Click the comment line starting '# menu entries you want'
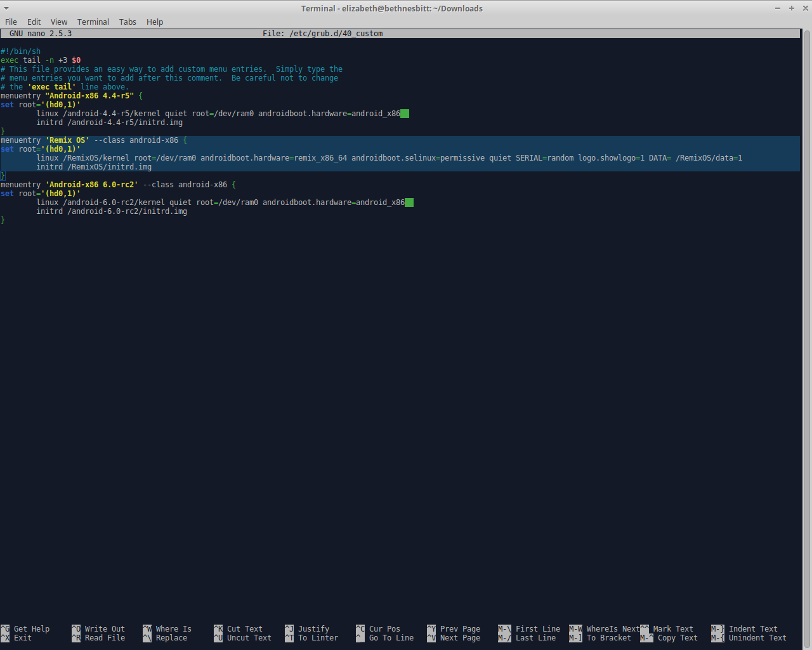Screen dimensions: 812x650 169,78
